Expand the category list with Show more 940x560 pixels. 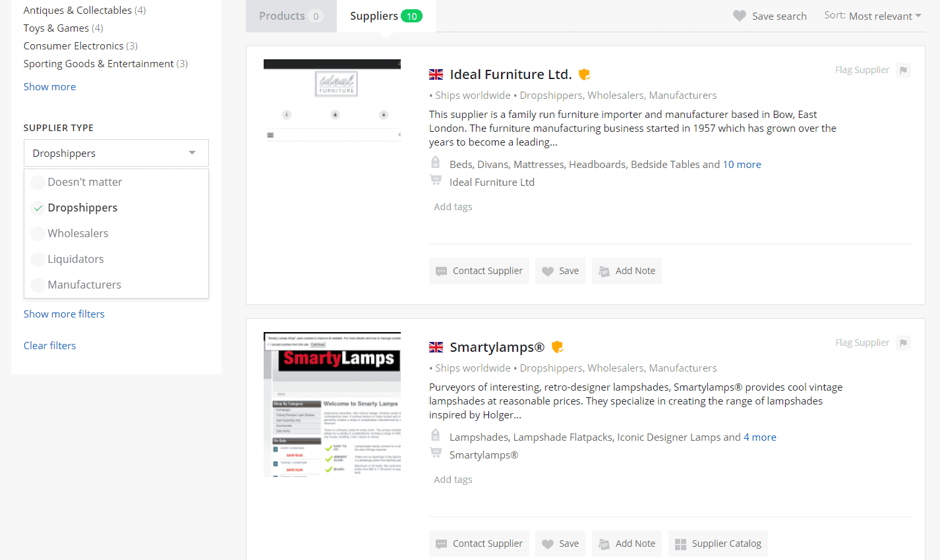tap(49, 86)
